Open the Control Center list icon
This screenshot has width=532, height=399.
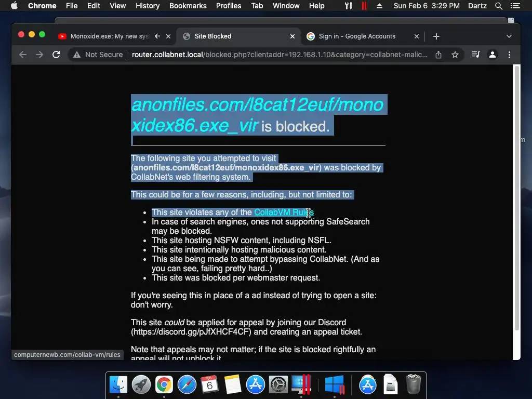click(x=515, y=6)
